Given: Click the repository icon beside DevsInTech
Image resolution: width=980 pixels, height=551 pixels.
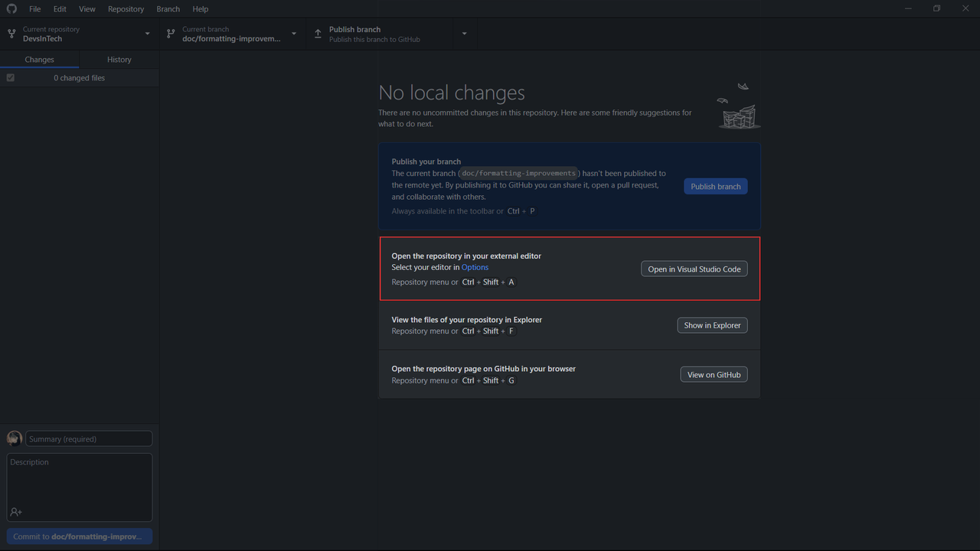Looking at the screenshot, I should [x=11, y=34].
